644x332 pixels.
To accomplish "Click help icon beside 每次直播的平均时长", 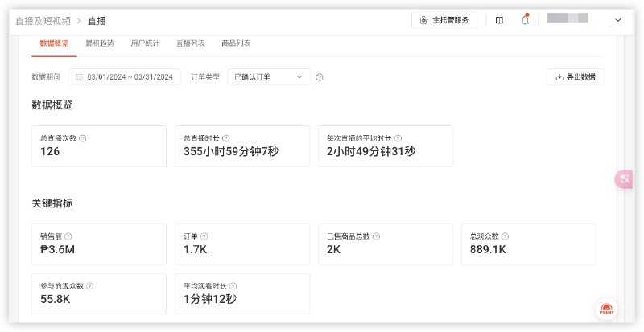I will pyautogui.click(x=398, y=139).
